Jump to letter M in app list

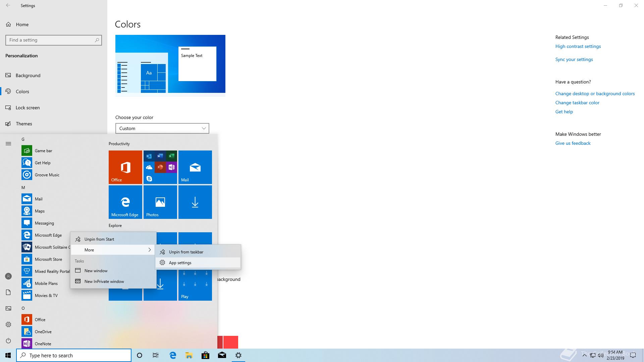[23, 188]
